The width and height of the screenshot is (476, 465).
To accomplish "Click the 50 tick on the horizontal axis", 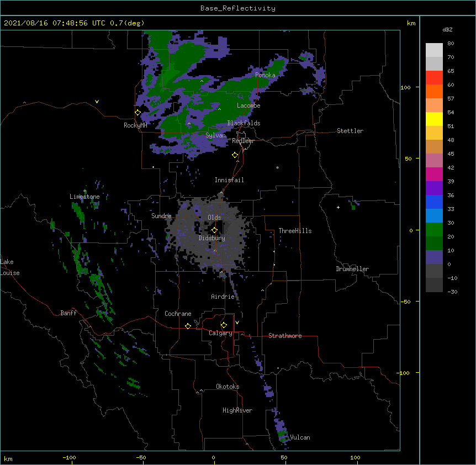I will (x=284, y=457).
